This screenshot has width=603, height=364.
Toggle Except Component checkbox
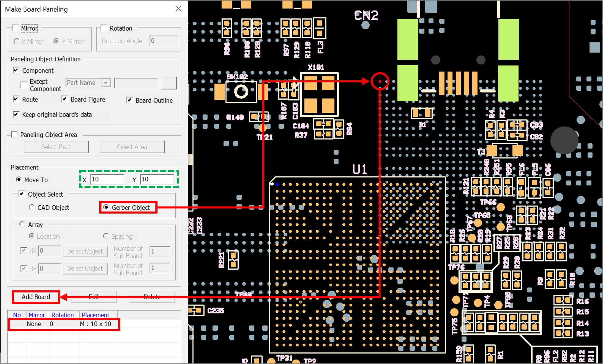(x=24, y=85)
